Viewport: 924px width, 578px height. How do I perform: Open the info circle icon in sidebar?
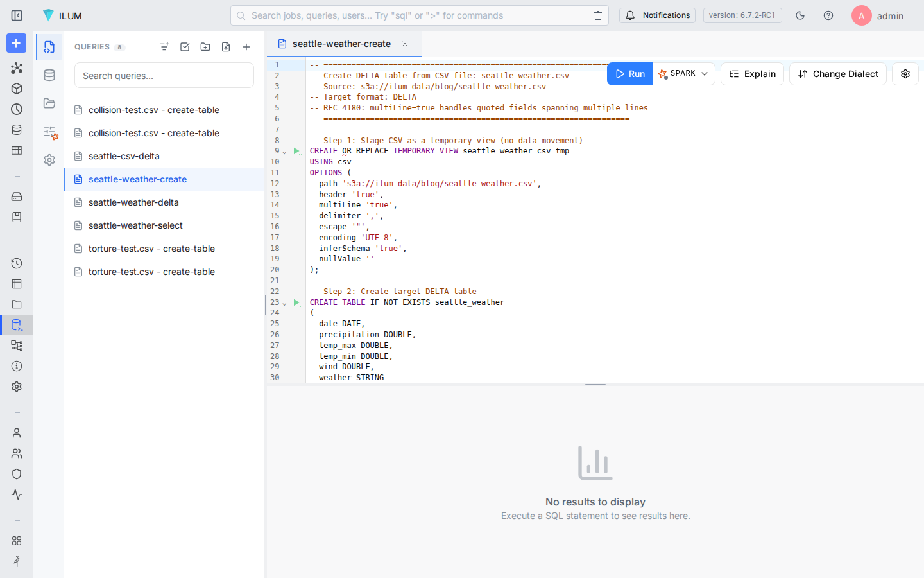pos(17,366)
